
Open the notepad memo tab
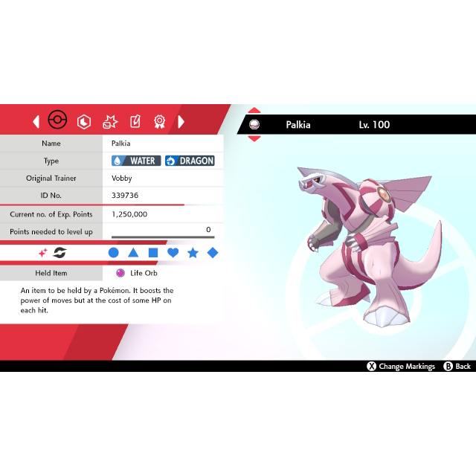135,121
